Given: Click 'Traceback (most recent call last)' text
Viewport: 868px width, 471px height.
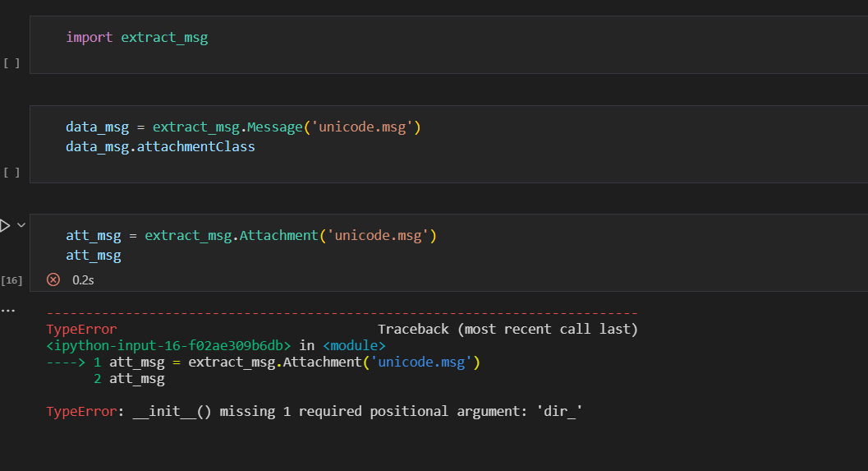Looking at the screenshot, I should click(507, 329).
